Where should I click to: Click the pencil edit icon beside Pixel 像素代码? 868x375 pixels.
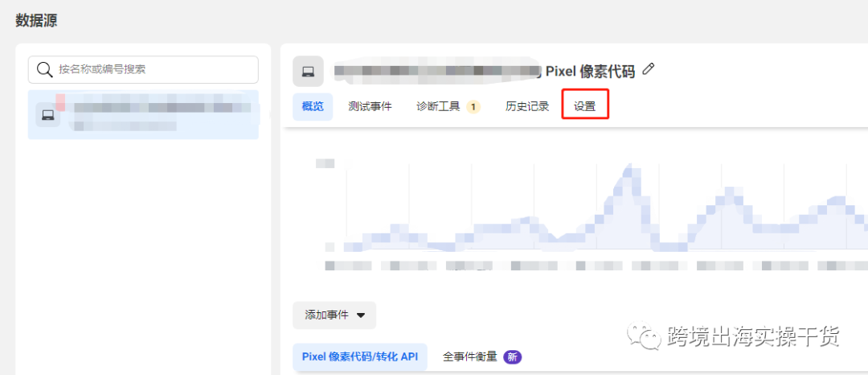click(649, 70)
